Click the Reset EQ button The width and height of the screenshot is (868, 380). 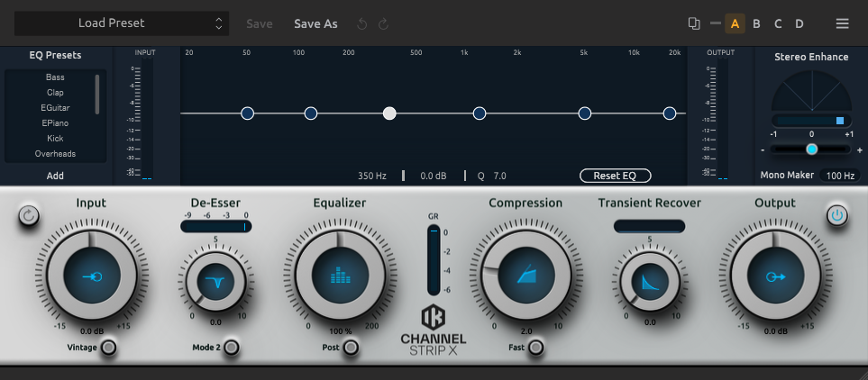(615, 176)
